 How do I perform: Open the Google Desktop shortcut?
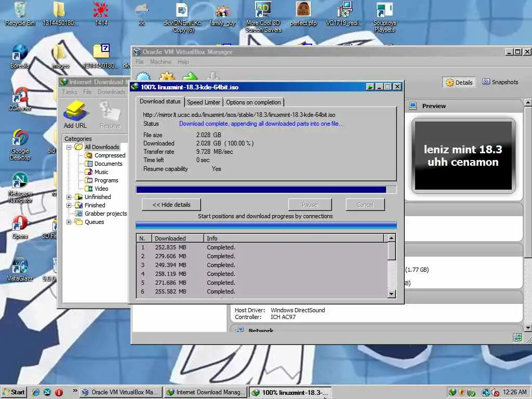(20, 144)
